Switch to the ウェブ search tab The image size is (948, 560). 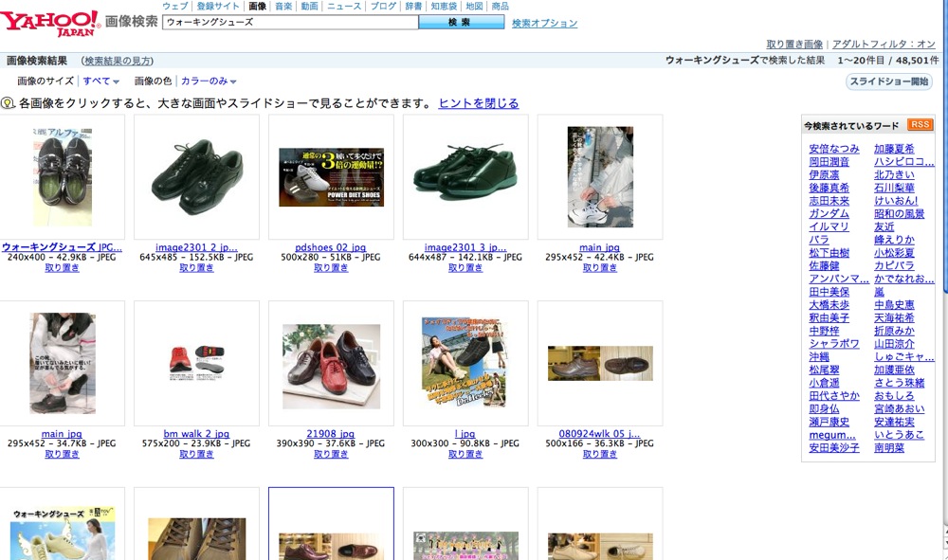click(175, 6)
